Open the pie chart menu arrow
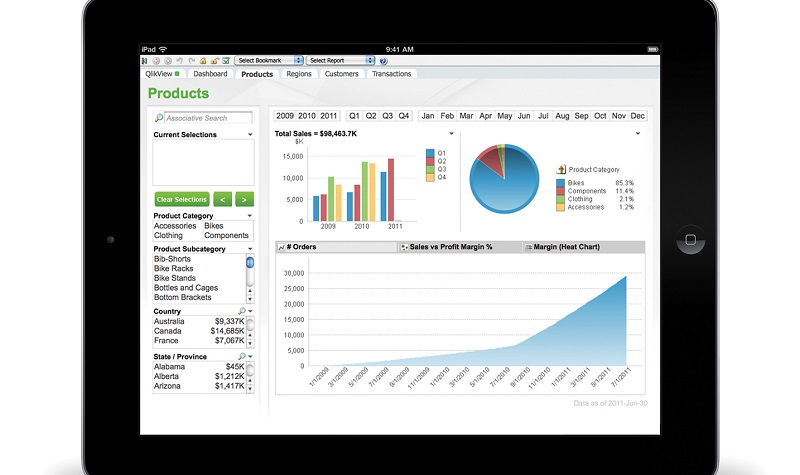Screen dimensions: 800x475 [638, 134]
